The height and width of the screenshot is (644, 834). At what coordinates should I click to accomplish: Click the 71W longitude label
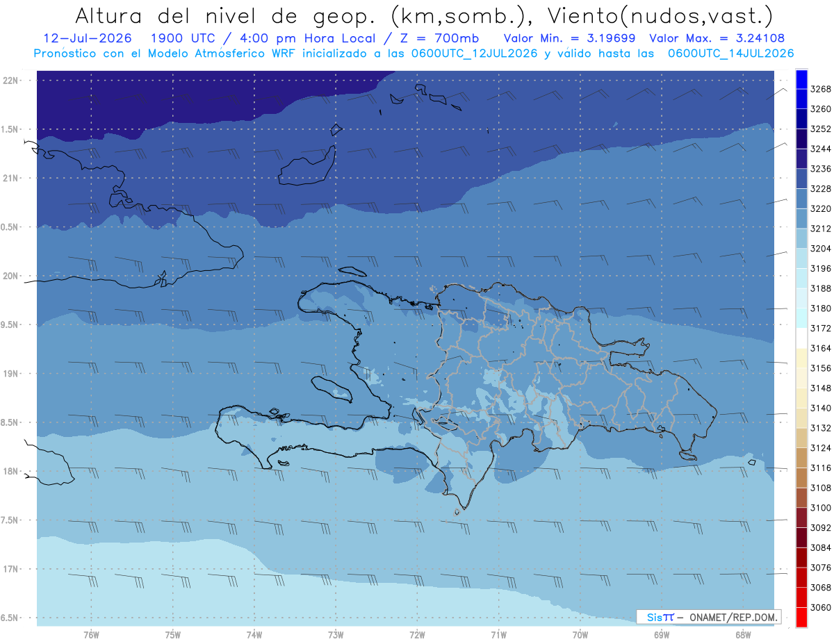click(498, 634)
